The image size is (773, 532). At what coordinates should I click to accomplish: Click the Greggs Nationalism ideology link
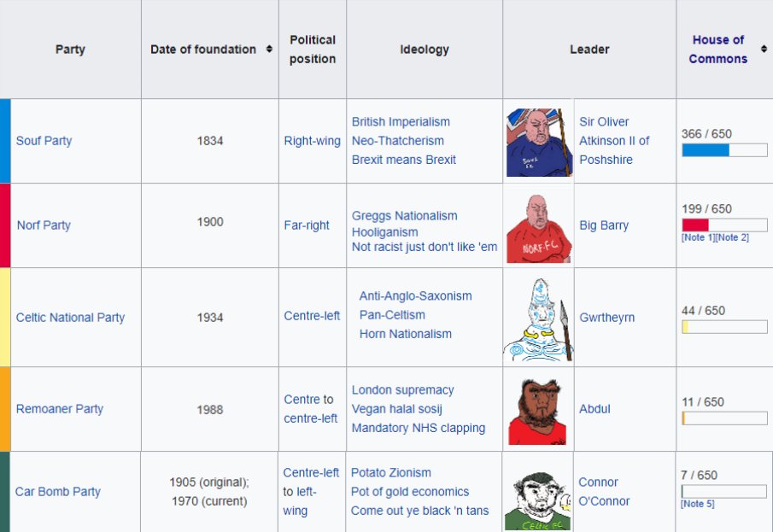tap(404, 216)
